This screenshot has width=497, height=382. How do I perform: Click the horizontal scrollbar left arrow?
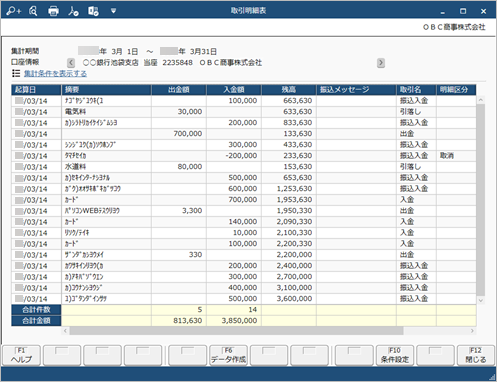pyautogui.click(x=65, y=331)
